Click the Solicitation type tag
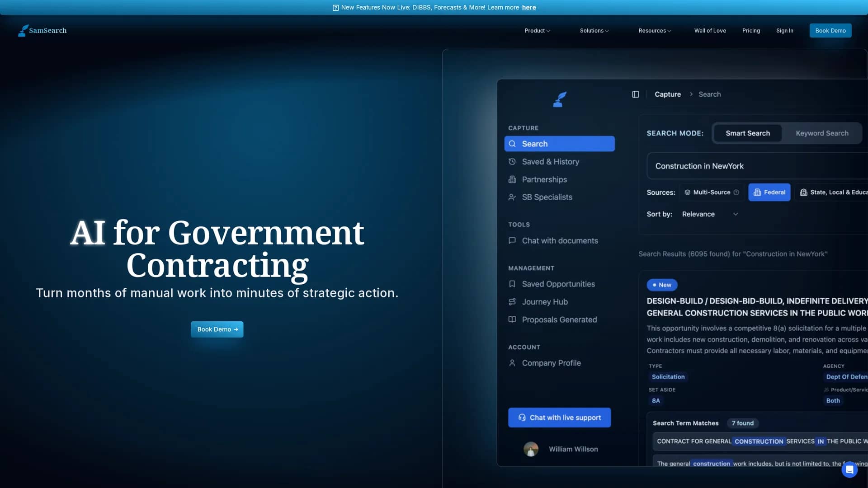The width and height of the screenshot is (868, 488). coord(668,377)
